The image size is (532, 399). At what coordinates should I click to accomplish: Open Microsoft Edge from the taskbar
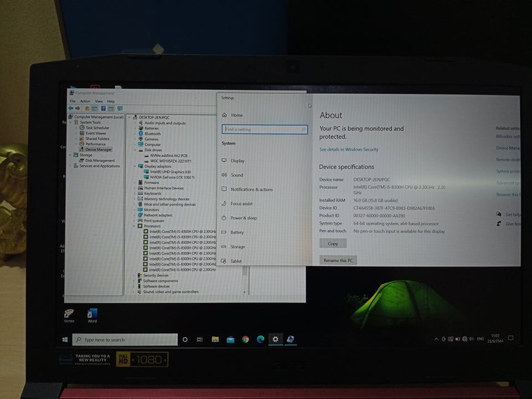point(260,339)
